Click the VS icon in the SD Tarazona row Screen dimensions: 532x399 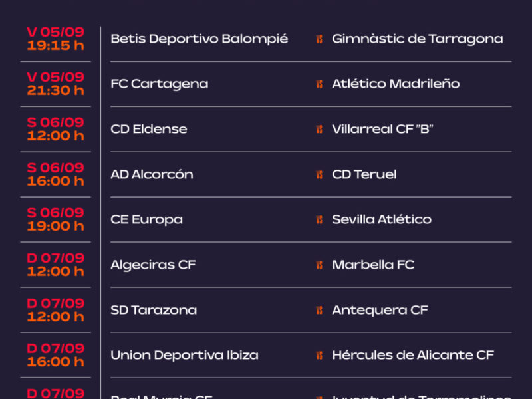[x=319, y=310]
